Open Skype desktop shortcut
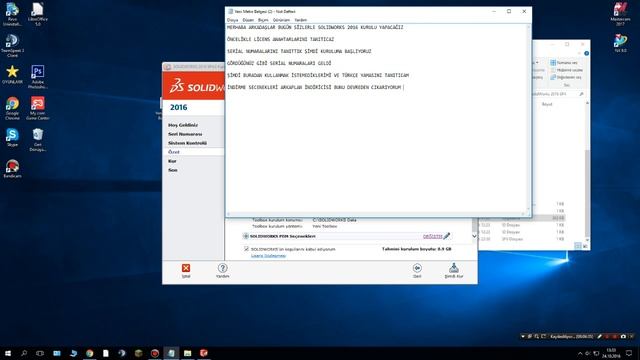This screenshot has width=640, height=360. point(12,138)
